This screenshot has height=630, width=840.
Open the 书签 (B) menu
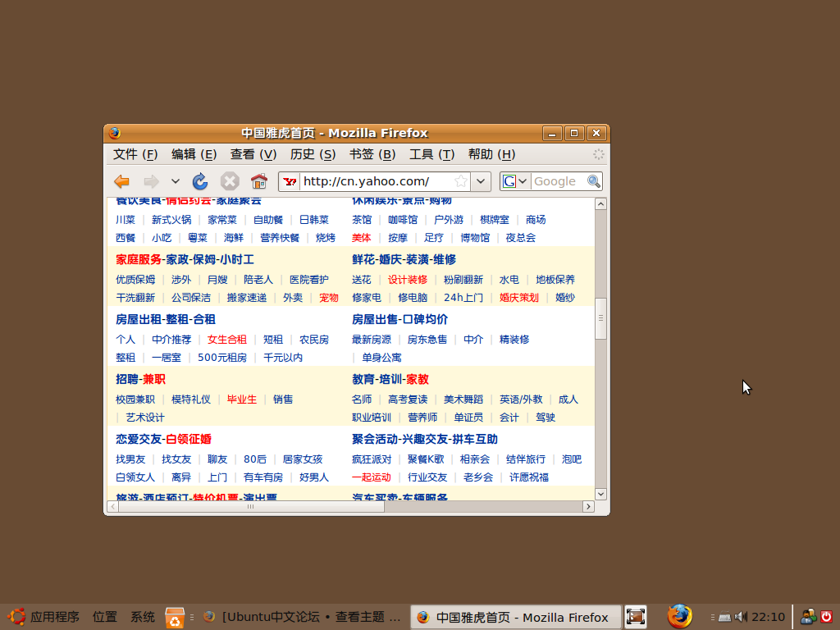point(372,154)
